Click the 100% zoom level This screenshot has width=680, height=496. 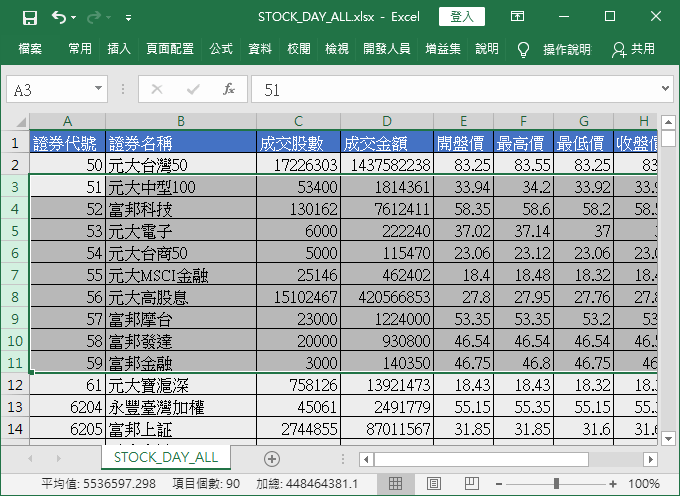pos(644,483)
